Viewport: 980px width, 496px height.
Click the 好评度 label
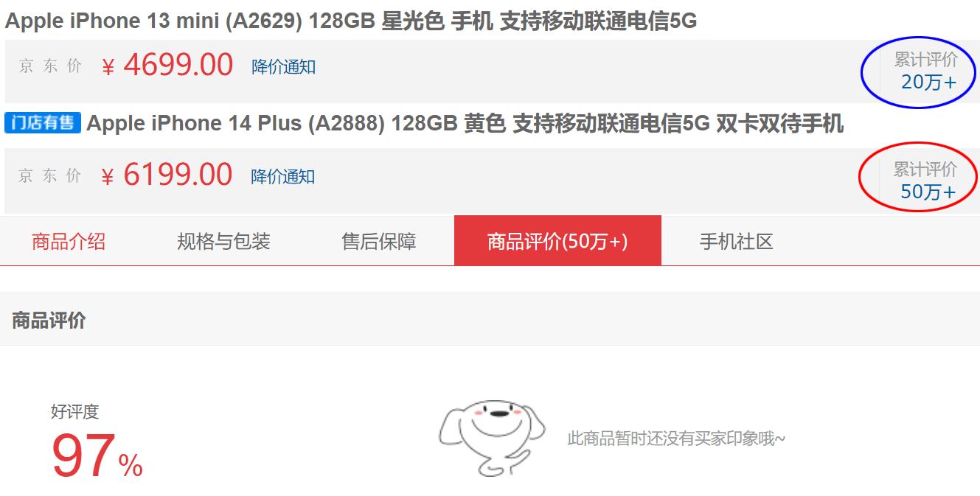click(x=74, y=412)
